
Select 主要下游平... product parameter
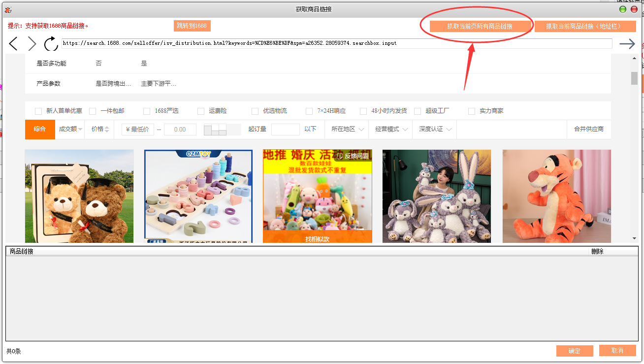[159, 84]
